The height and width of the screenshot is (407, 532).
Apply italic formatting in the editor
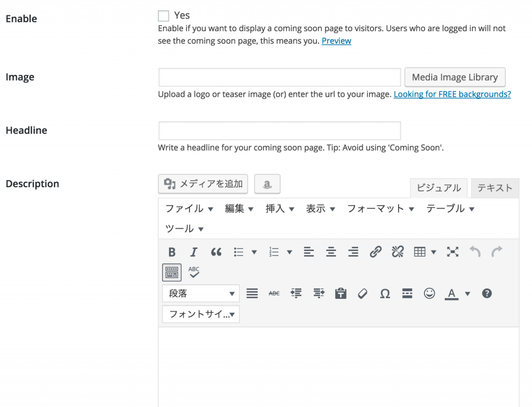click(x=194, y=252)
